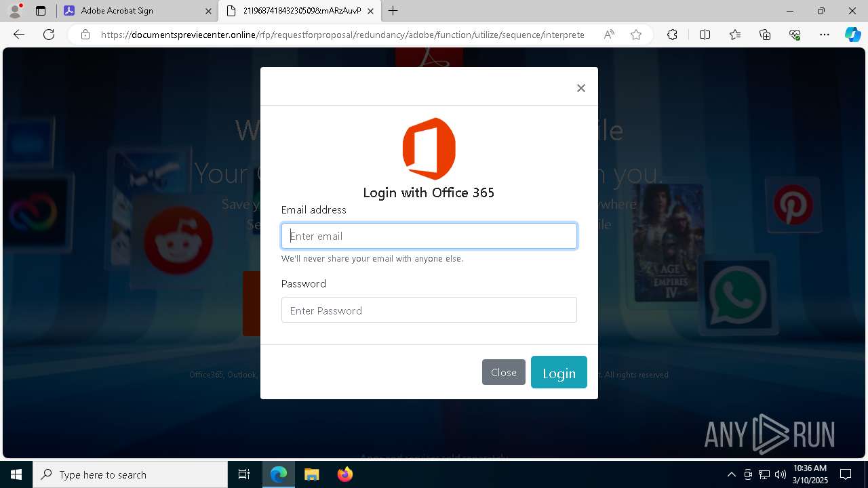Open the profile avatar icon
Image resolution: width=868 pixels, height=488 pixels.
pyautogui.click(x=14, y=11)
